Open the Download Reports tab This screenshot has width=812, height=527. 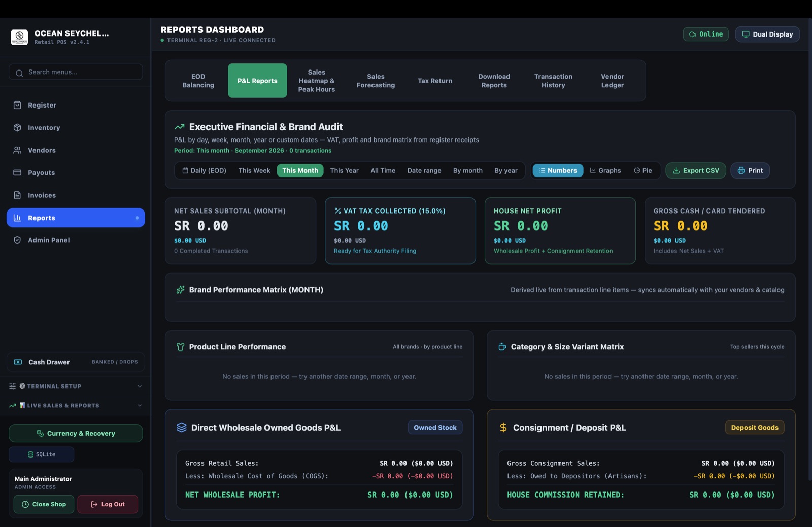pyautogui.click(x=494, y=81)
